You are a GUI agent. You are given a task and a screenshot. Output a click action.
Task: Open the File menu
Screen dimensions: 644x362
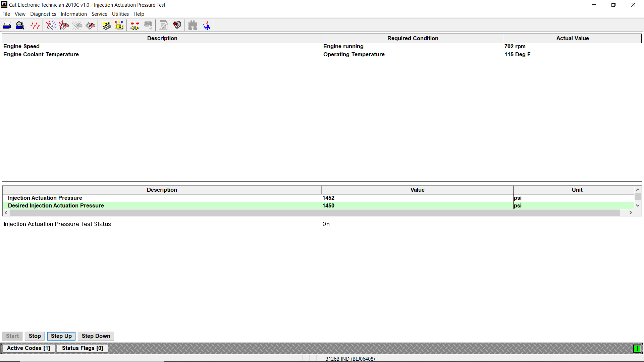point(6,14)
